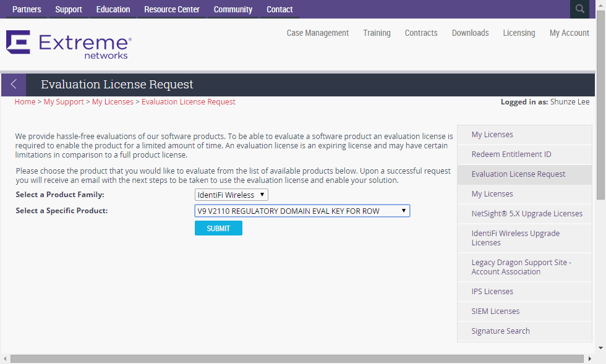Open the Specific Product dropdown

point(302,211)
